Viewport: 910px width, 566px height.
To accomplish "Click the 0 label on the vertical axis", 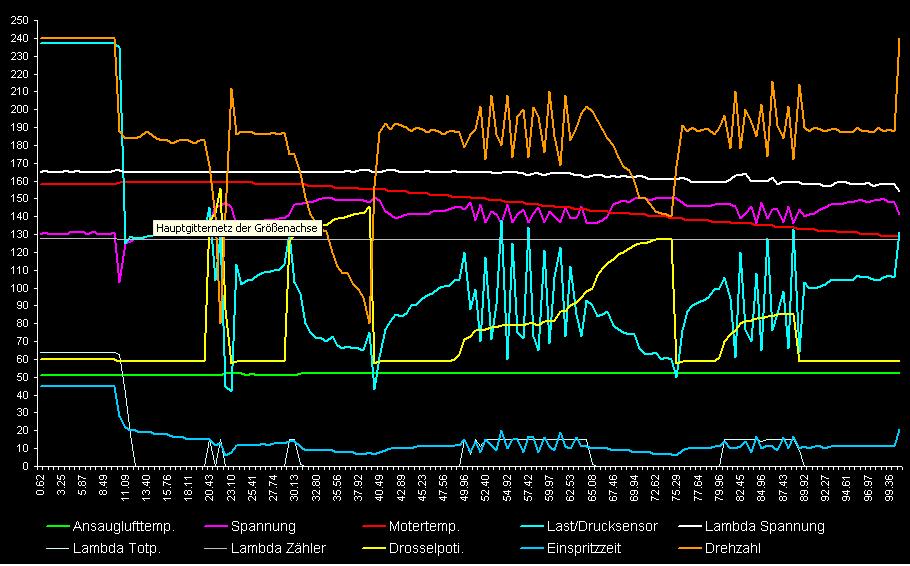I will coord(27,466).
